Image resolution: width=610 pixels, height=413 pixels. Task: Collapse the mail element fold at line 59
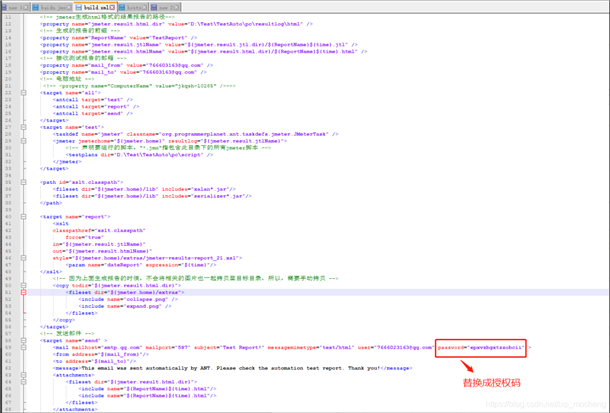pos(24,347)
